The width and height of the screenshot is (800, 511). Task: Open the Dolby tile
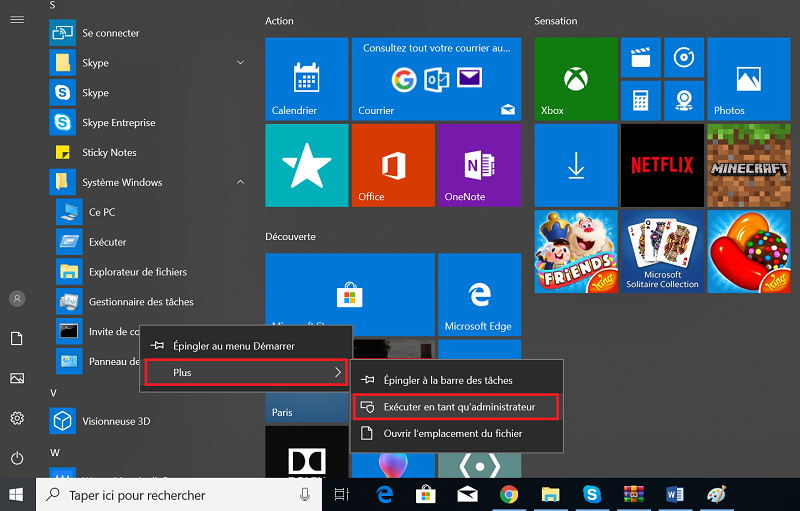point(307,452)
